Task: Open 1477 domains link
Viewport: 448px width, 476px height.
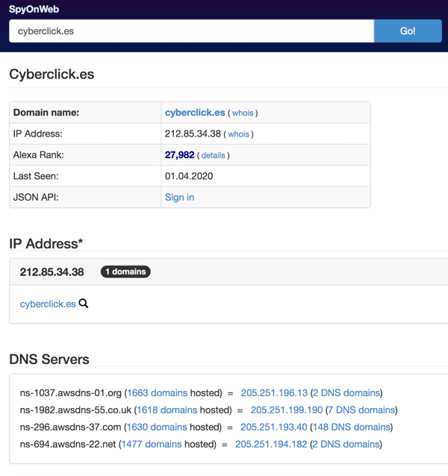Action: point(152,444)
